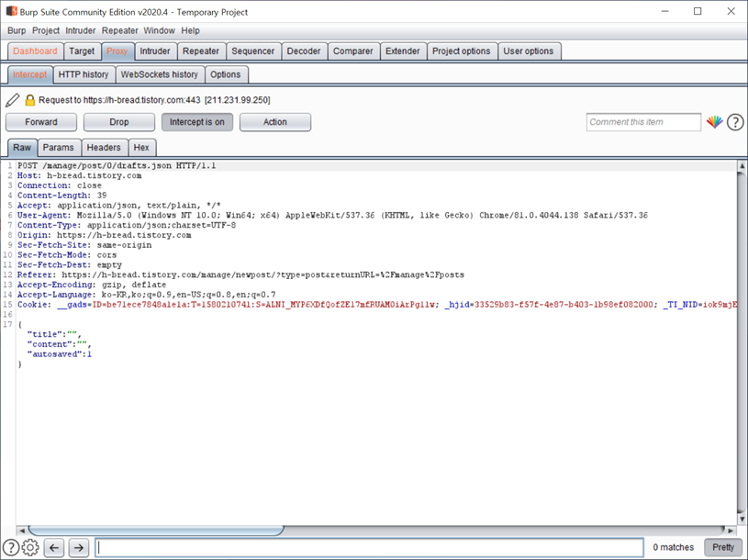Switch to the Repeater tool tab
The height and width of the screenshot is (560, 748).
pos(201,51)
